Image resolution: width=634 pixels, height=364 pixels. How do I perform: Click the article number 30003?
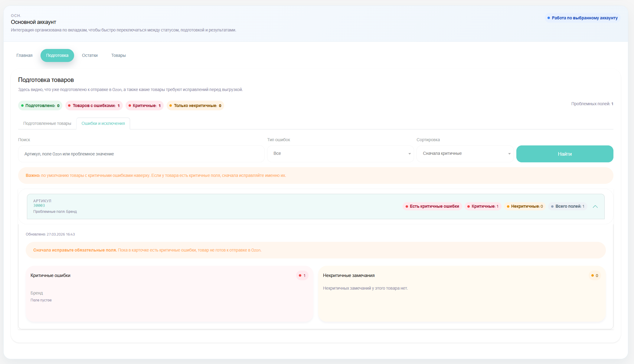39,206
